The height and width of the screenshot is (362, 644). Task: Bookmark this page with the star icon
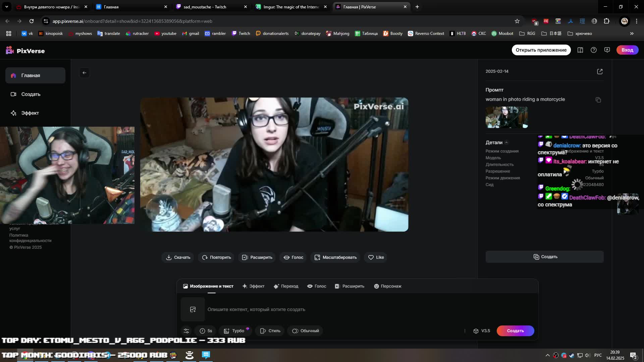click(x=517, y=21)
